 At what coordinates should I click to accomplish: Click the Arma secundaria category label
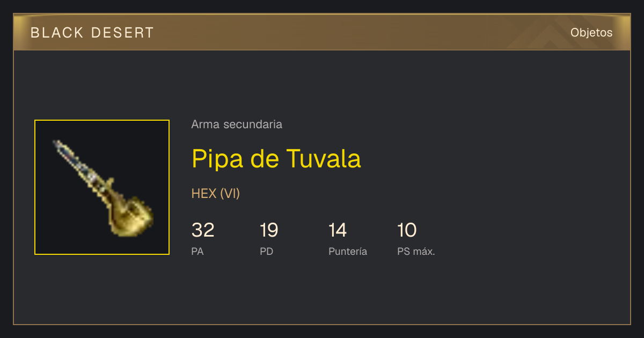pyautogui.click(x=237, y=124)
